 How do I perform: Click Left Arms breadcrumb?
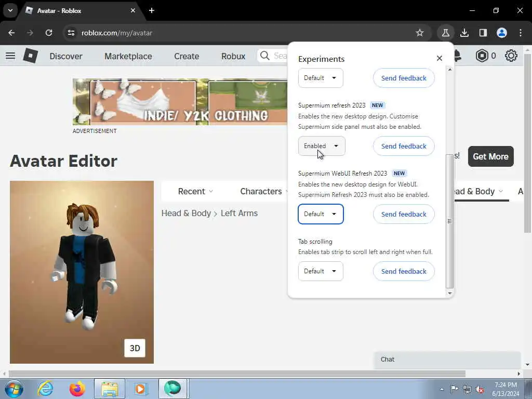pos(239,214)
